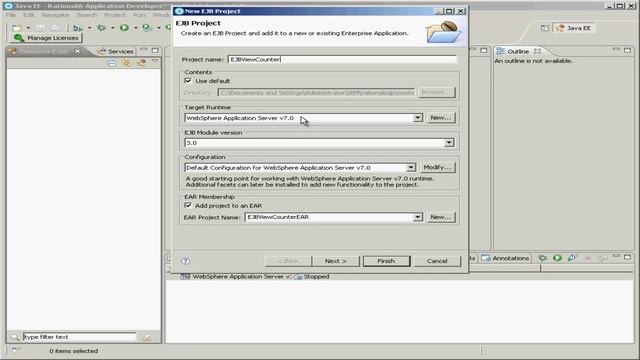This screenshot has width=640, height=360.
Task: Select the Enterprise Explorer tab
Action: tap(43, 51)
